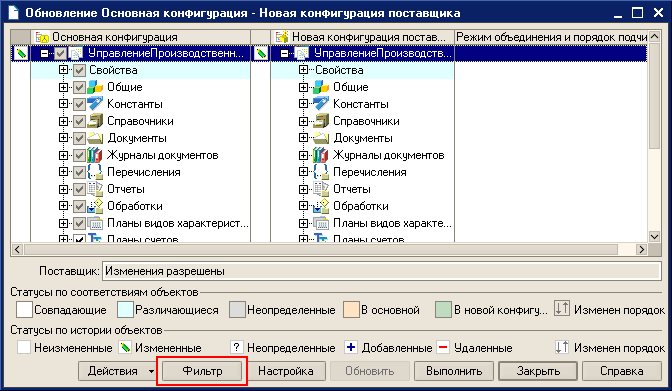Click the Различающиеся light blue color swatch
Viewport: 672px width, 391px height.
coord(125,310)
